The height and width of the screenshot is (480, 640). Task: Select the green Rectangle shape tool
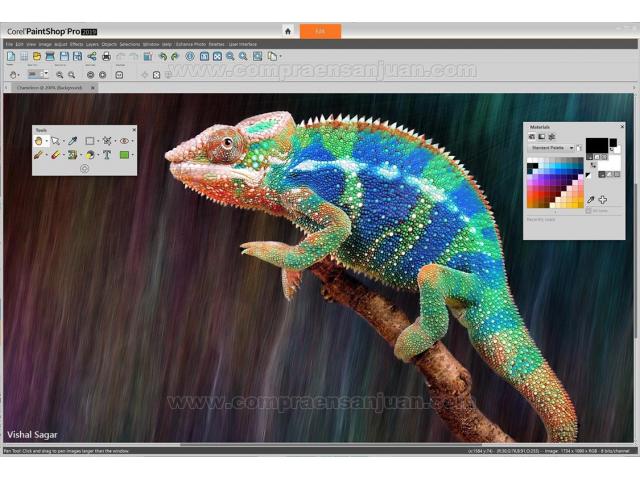(x=124, y=155)
